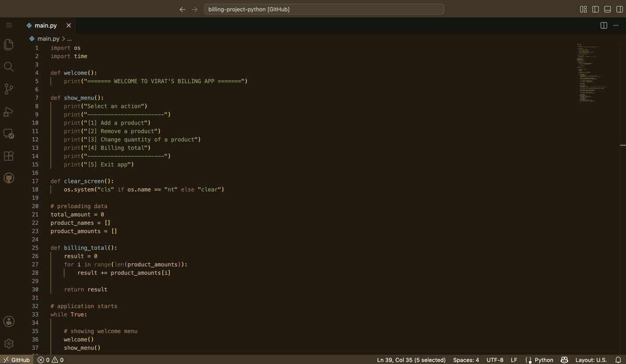Click line number 7 in the gutter
Viewport: 626px width, 364px height.
(x=37, y=98)
